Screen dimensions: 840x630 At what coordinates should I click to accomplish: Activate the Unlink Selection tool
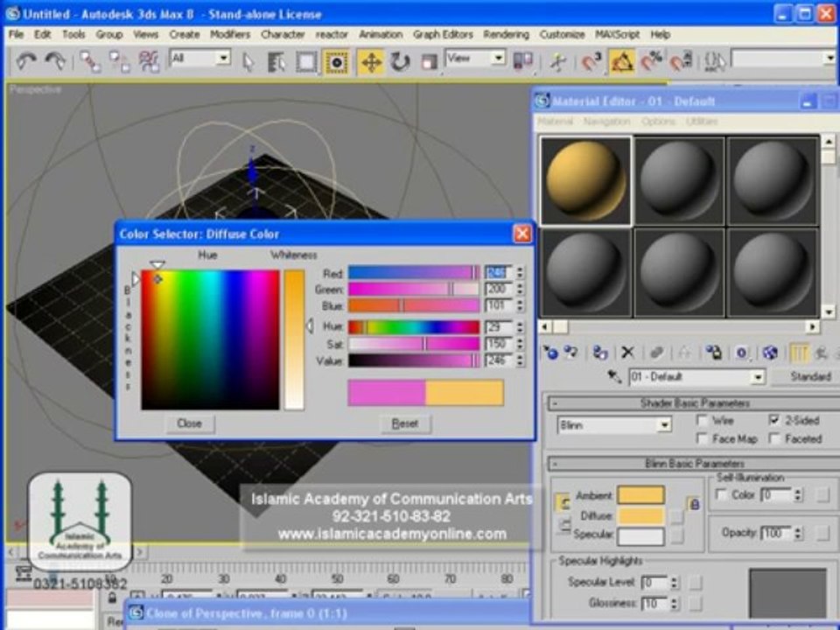pyautogui.click(x=119, y=61)
